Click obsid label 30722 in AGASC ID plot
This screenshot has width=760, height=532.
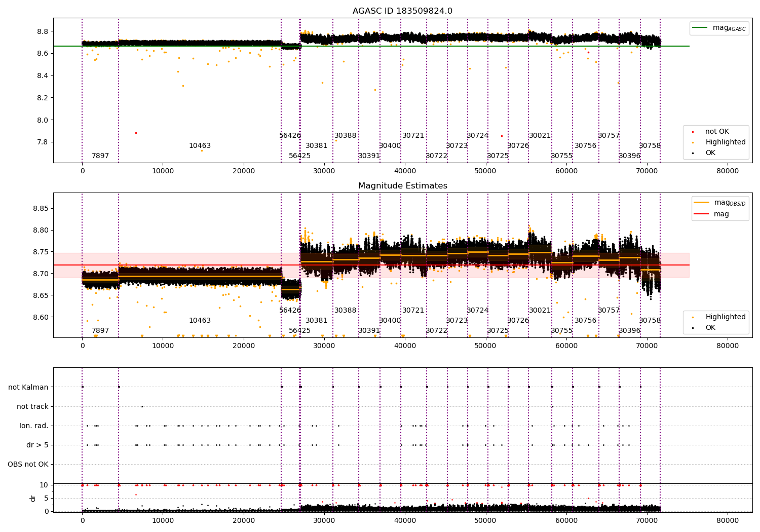436,156
